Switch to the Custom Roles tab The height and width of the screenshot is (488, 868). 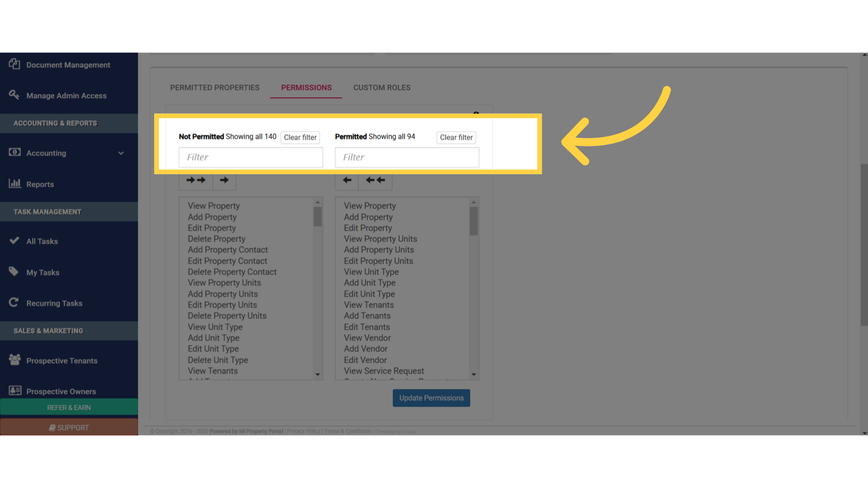click(382, 87)
